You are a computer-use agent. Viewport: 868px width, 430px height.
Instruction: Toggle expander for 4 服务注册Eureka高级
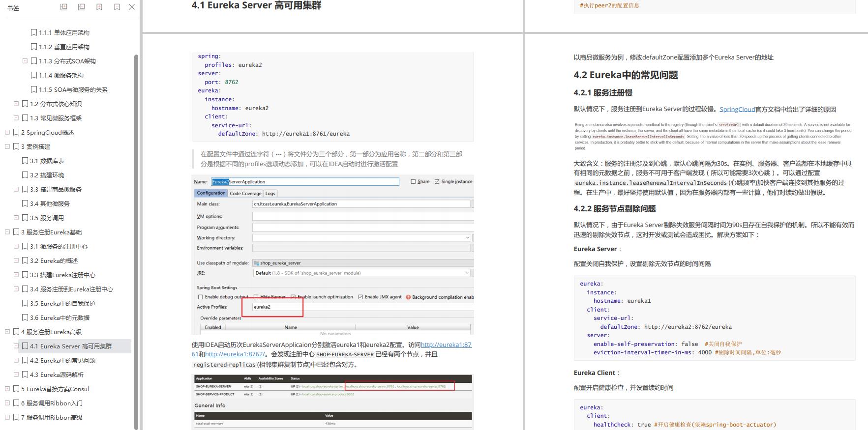[x=7, y=332]
